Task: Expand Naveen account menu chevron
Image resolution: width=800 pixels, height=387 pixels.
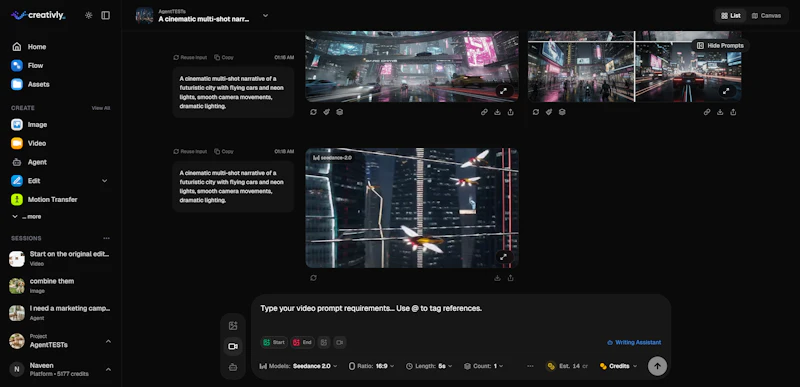Action: click(108, 369)
